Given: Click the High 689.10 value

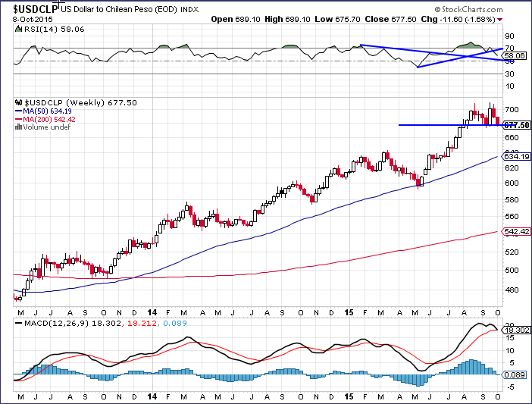Looking at the screenshot, I should (287, 20).
